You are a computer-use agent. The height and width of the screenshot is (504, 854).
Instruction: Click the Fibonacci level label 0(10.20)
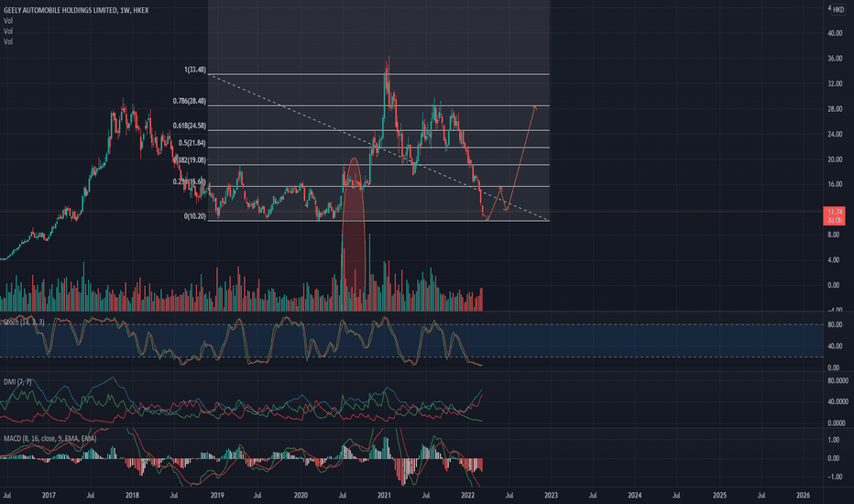coord(195,216)
